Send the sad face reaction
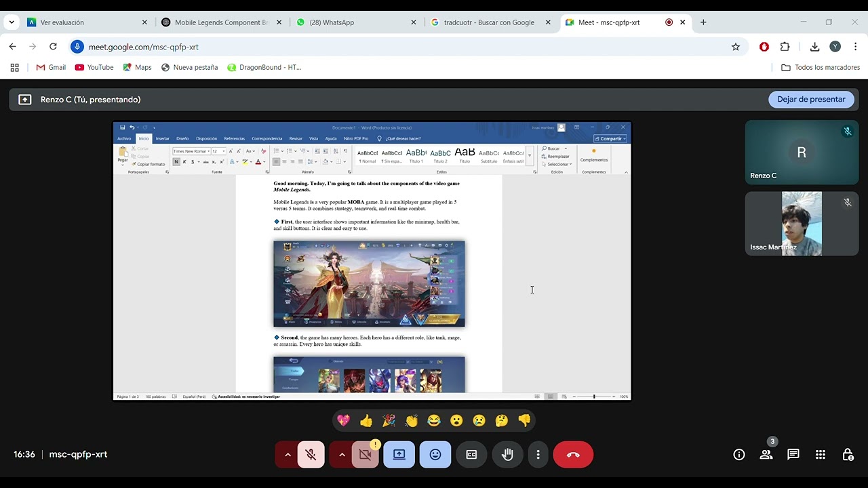The height and width of the screenshot is (488, 868). (479, 421)
